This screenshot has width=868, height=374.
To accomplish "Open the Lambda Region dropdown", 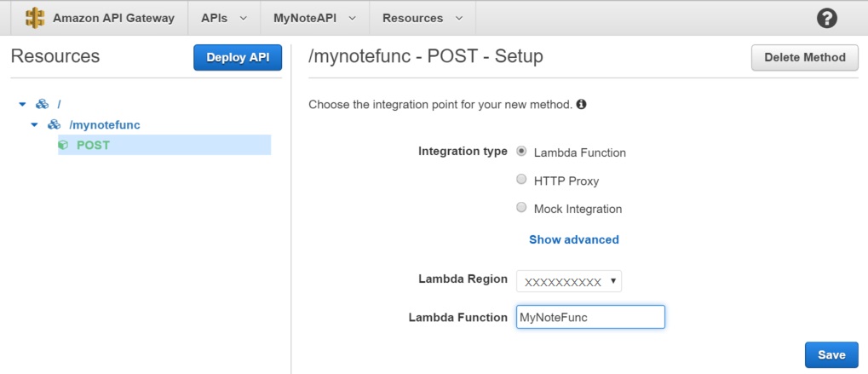I will pos(569,281).
